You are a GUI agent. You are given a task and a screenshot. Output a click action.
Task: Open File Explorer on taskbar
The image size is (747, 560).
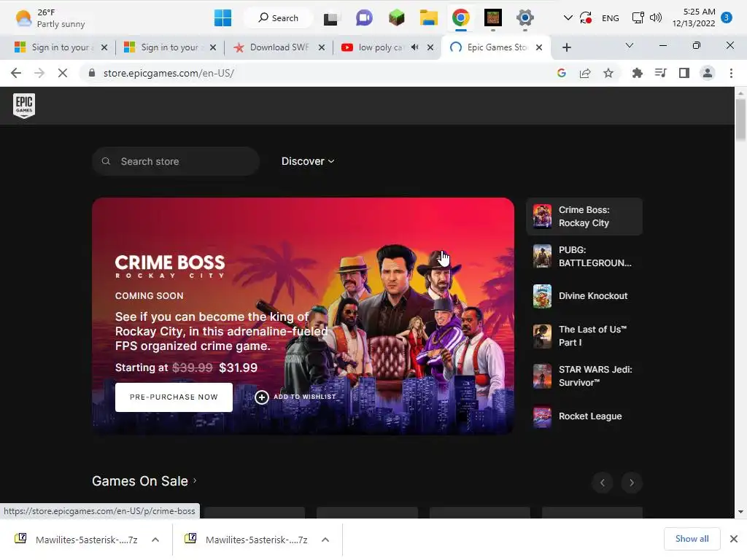(428, 18)
